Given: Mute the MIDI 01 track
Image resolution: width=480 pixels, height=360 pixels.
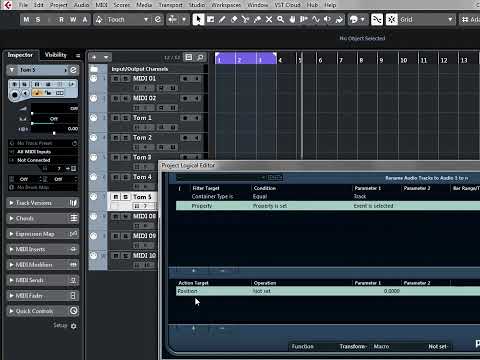Looking at the screenshot, I should [x=116, y=79].
